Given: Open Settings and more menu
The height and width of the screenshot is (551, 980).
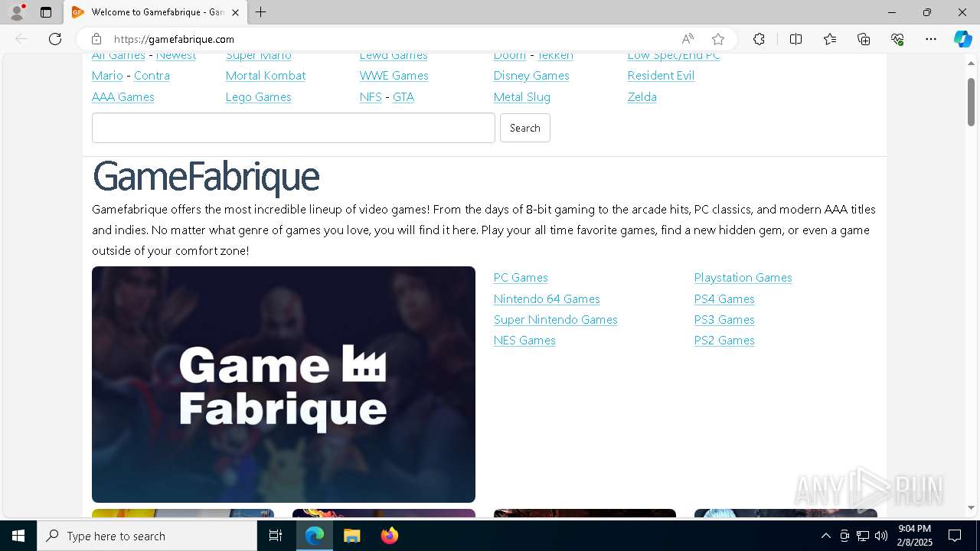Looking at the screenshot, I should (931, 39).
